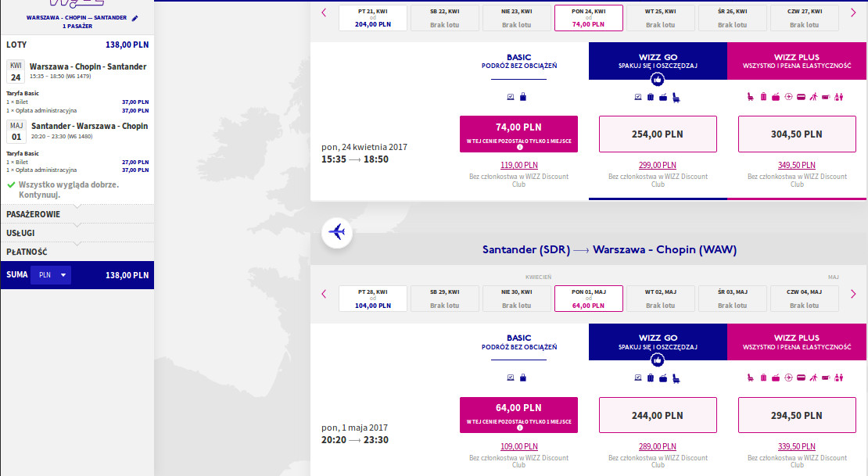Image resolution: width=868 pixels, height=476 pixels.
Task: Click airport check-in plane icon, Wizz Plus 24 kwietnia
Action: tap(788, 97)
